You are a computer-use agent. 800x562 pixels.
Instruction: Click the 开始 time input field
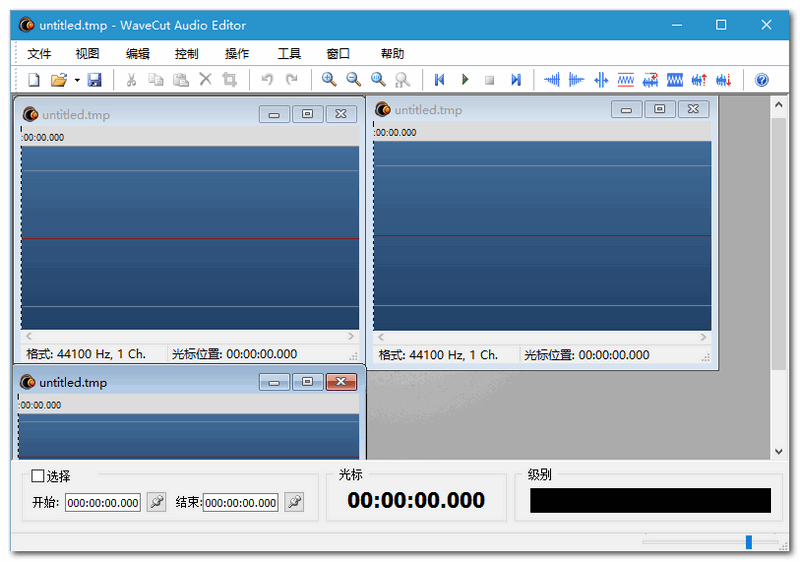click(103, 503)
